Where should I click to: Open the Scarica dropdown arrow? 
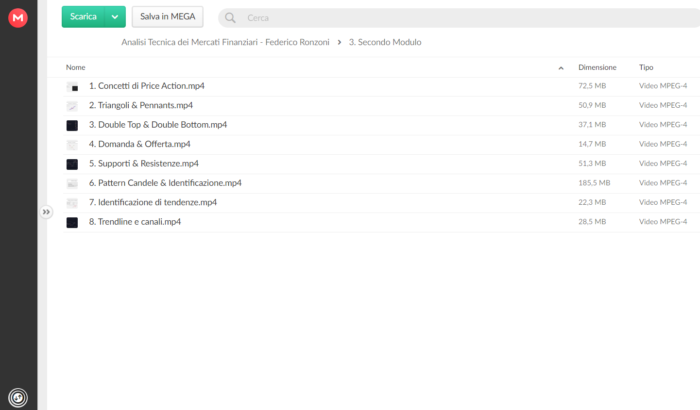115,17
